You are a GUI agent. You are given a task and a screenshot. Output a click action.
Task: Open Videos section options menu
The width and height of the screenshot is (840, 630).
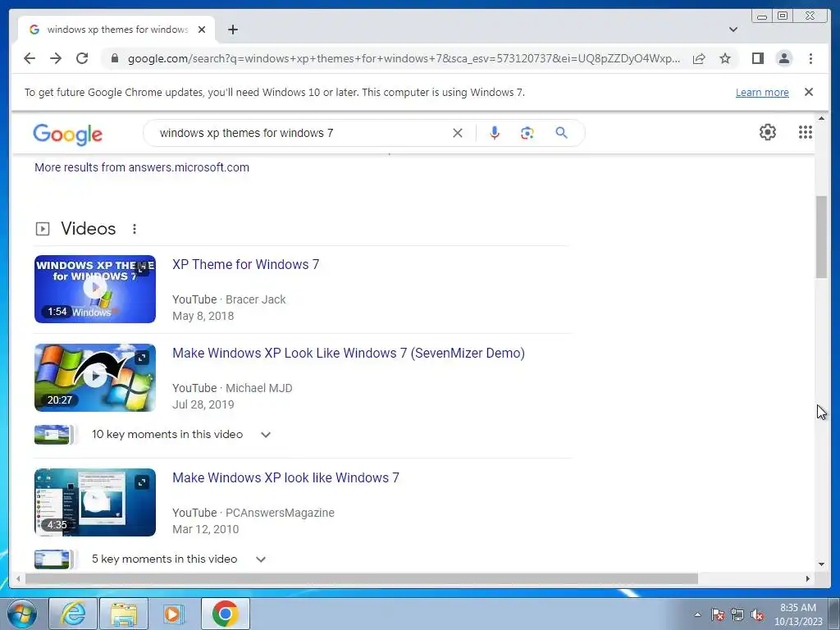(135, 229)
